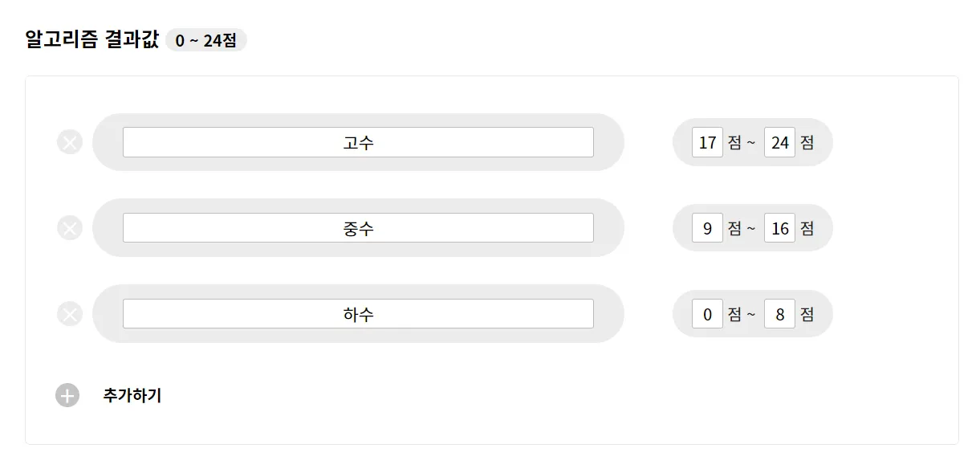The image size is (980, 465).
Task: Click the 0 ~ 24점 range badge
Action: (x=206, y=40)
